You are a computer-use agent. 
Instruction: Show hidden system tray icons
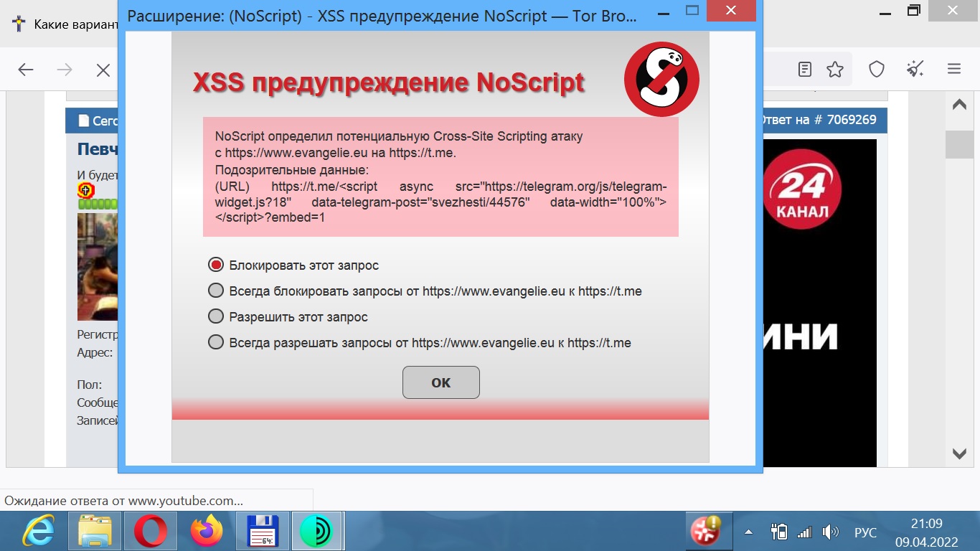coord(748,532)
